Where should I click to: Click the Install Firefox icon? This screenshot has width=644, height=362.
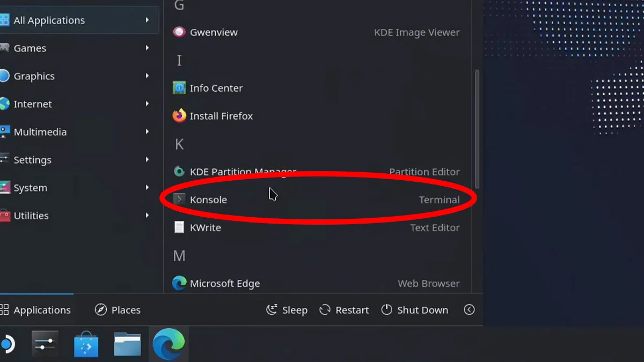(x=179, y=116)
